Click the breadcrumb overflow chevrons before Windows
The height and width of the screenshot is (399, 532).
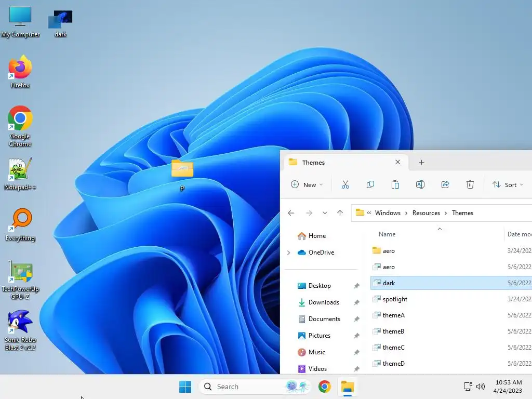pyautogui.click(x=369, y=212)
